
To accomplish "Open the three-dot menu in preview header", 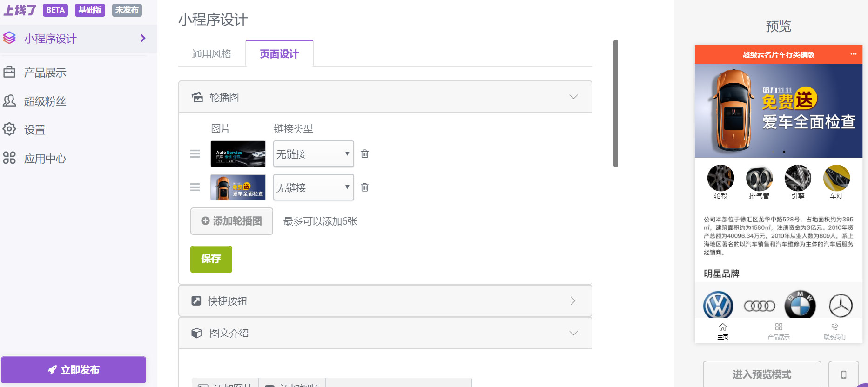I will click(x=853, y=54).
